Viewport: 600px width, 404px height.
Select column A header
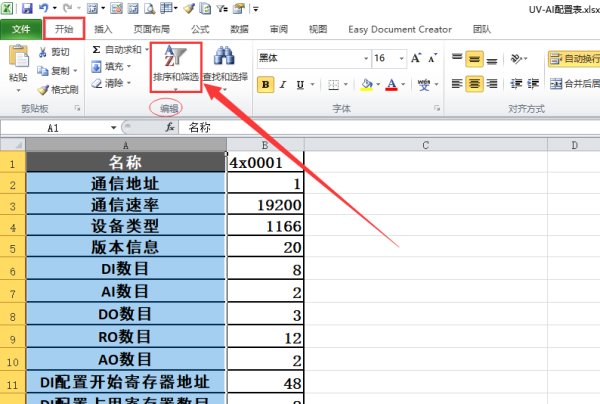126,145
